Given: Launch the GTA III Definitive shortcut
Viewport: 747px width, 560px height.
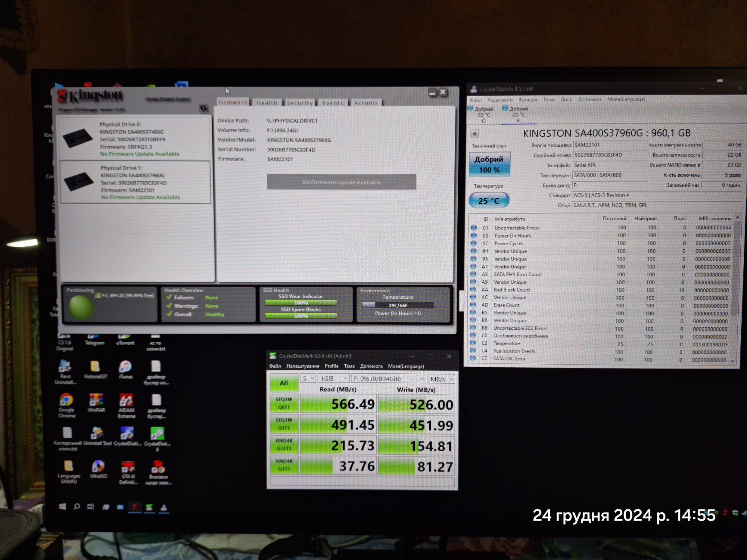Looking at the screenshot, I should click(128, 472).
